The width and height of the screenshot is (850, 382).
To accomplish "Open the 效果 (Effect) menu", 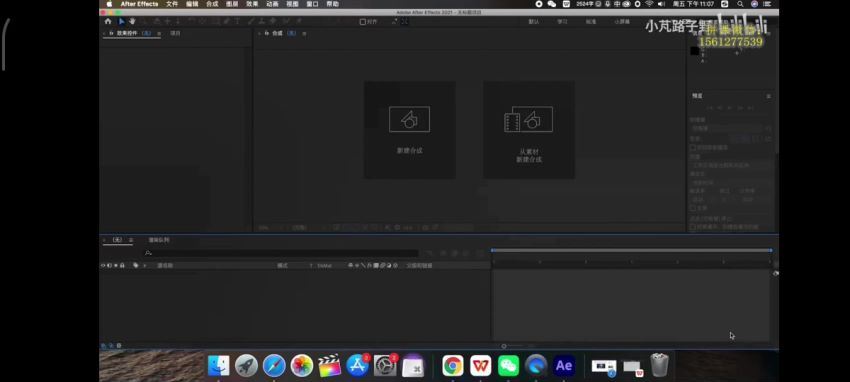I will (252, 4).
